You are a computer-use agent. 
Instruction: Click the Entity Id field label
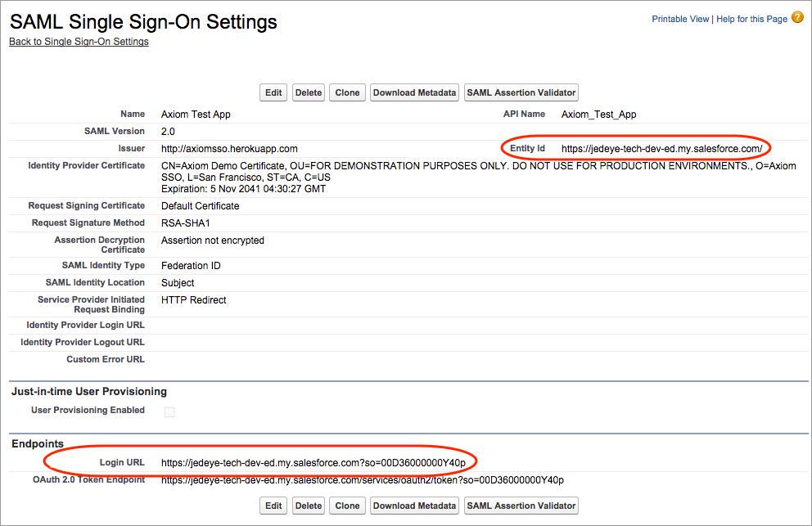pyautogui.click(x=527, y=149)
